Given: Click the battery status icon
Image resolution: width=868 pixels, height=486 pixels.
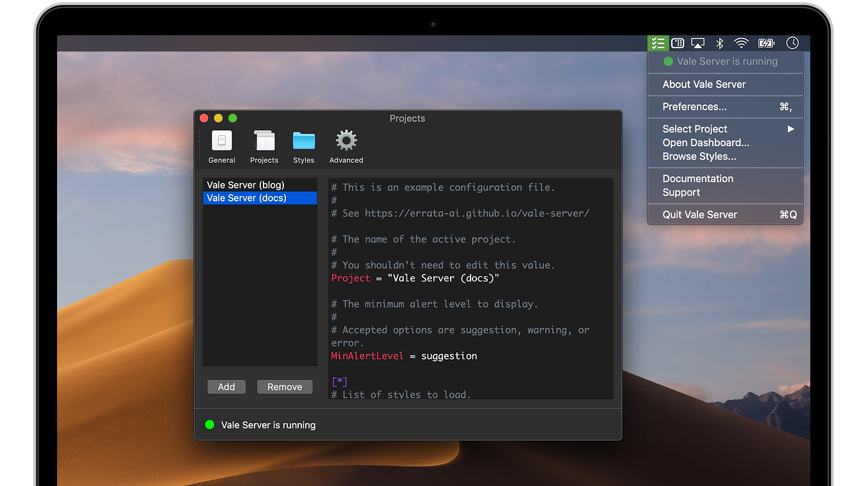Looking at the screenshot, I should (x=766, y=43).
